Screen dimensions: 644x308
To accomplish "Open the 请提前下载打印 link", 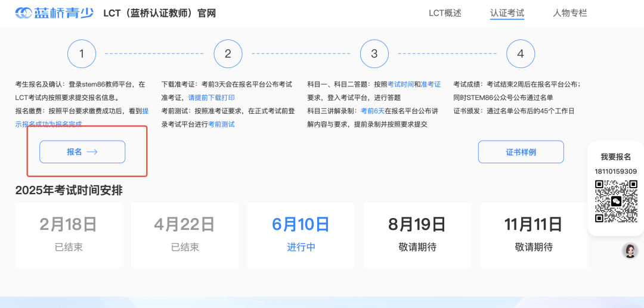I will tap(211, 98).
